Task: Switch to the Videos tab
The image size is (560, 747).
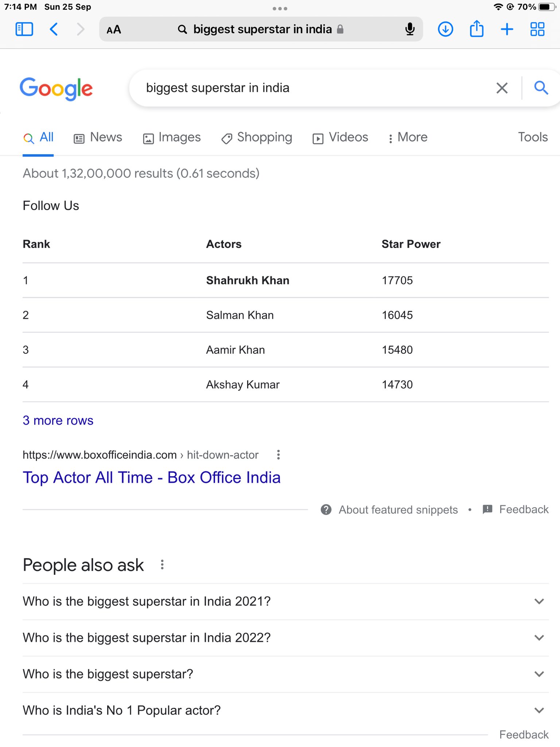Action: pyautogui.click(x=340, y=138)
